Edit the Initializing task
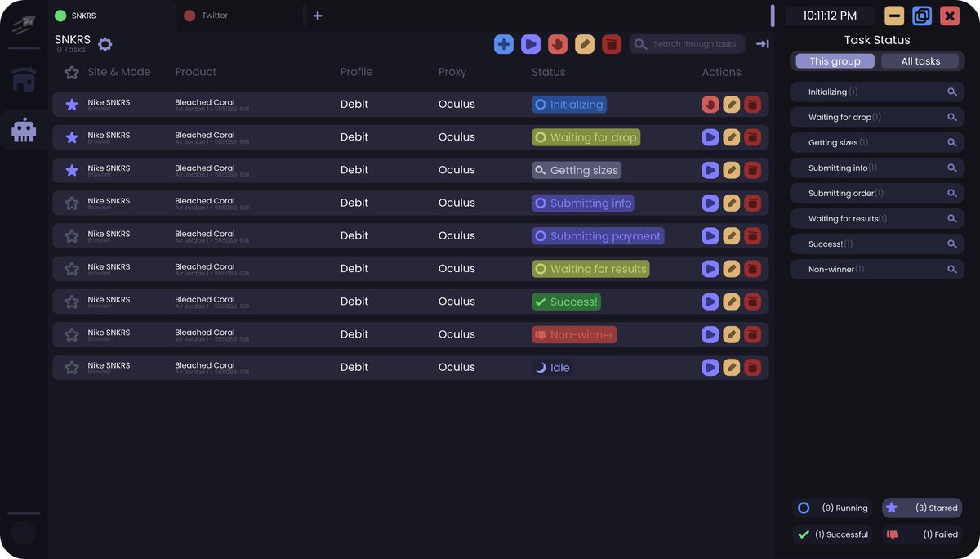 (732, 105)
